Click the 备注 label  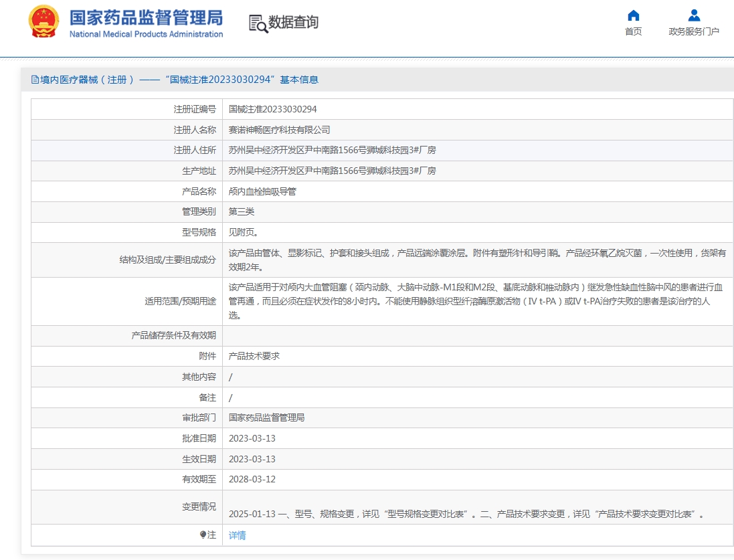coord(207,397)
